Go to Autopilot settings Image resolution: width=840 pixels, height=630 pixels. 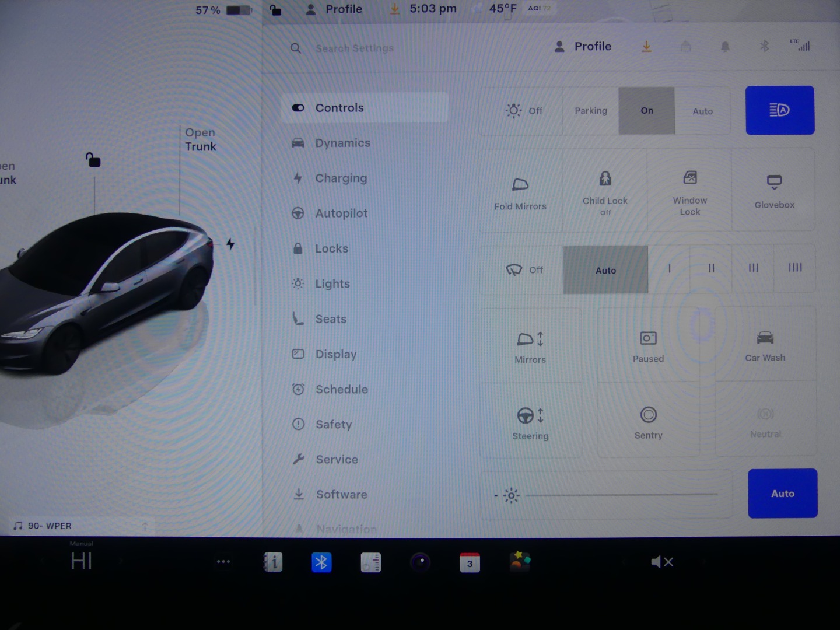341,213
